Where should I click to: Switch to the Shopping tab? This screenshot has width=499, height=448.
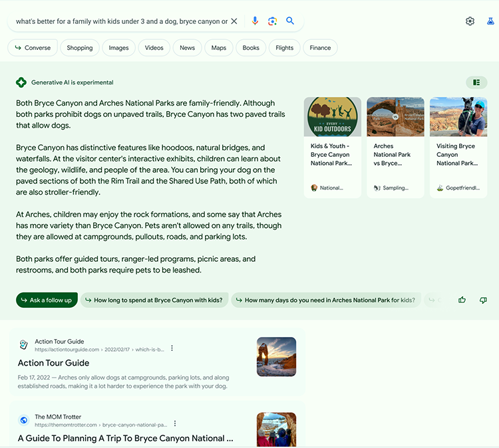pos(80,48)
